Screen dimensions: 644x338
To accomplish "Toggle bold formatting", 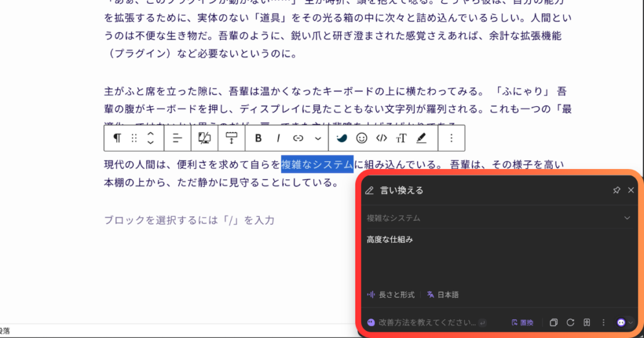I will tap(258, 138).
